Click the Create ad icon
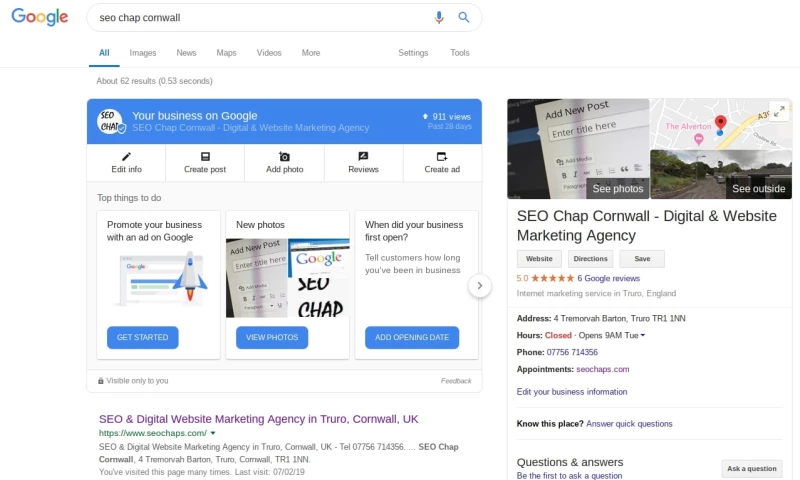800x480 pixels. pyautogui.click(x=442, y=157)
